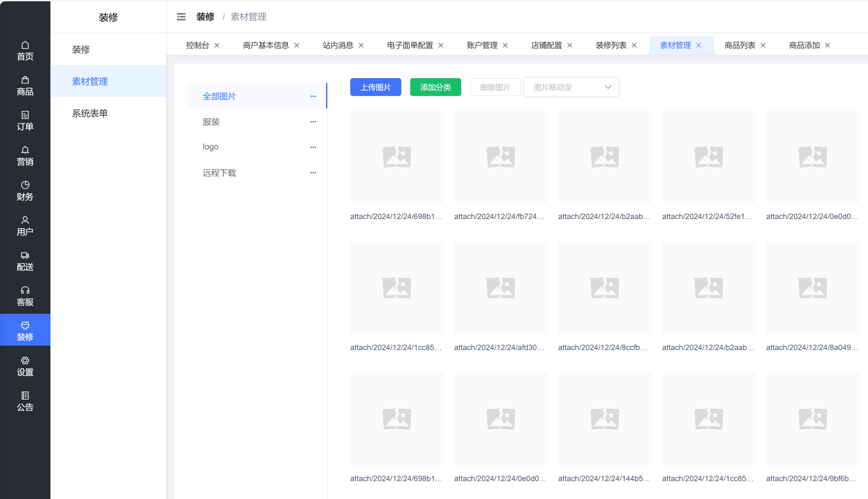This screenshot has width=868, height=499.
Task: Click file name attach/2024/12/24/afd30…
Action: point(500,347)
